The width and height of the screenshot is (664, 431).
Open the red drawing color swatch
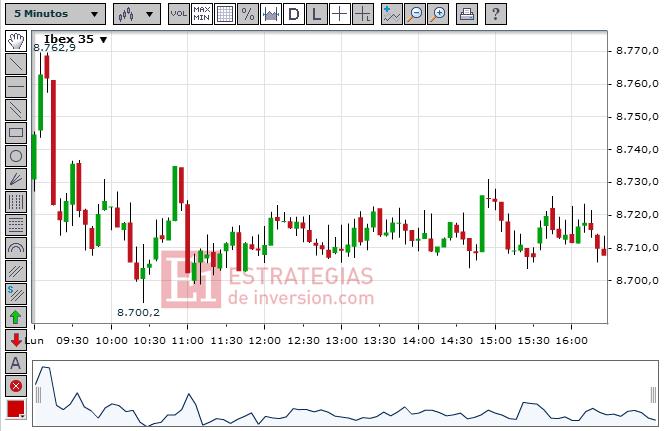pyautogui.click(x=16, y=409)
